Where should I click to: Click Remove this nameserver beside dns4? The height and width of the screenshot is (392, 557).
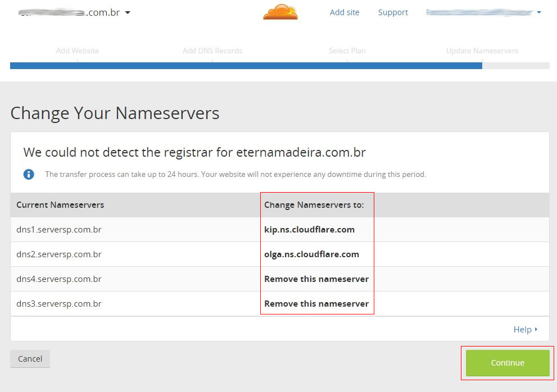pyautogui.click(x=316, y=279)
